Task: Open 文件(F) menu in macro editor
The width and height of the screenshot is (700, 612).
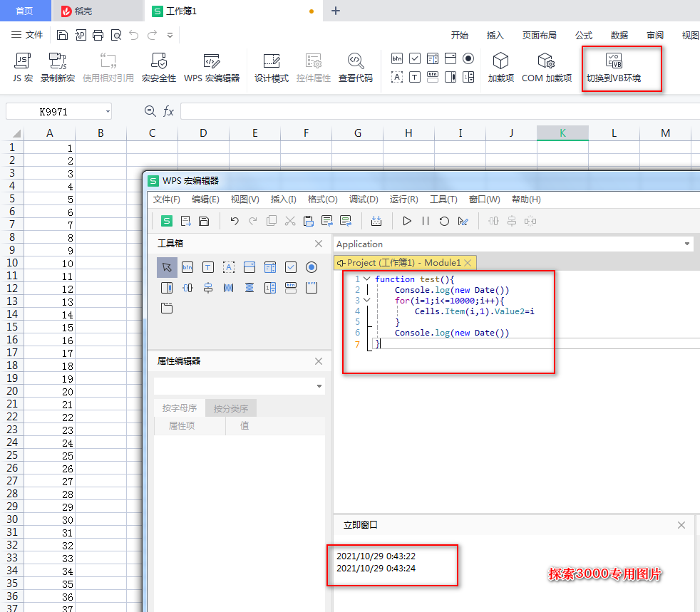Action: tap(167, 199)
